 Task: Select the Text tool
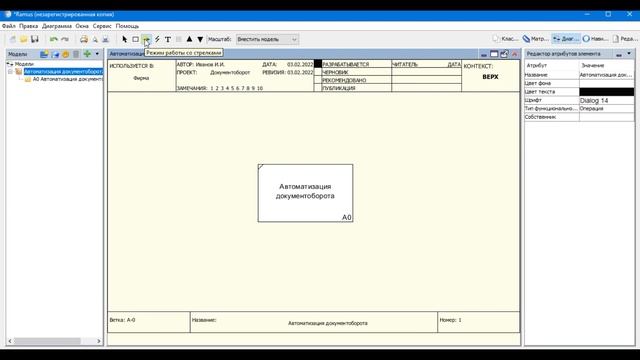(168, 39)
